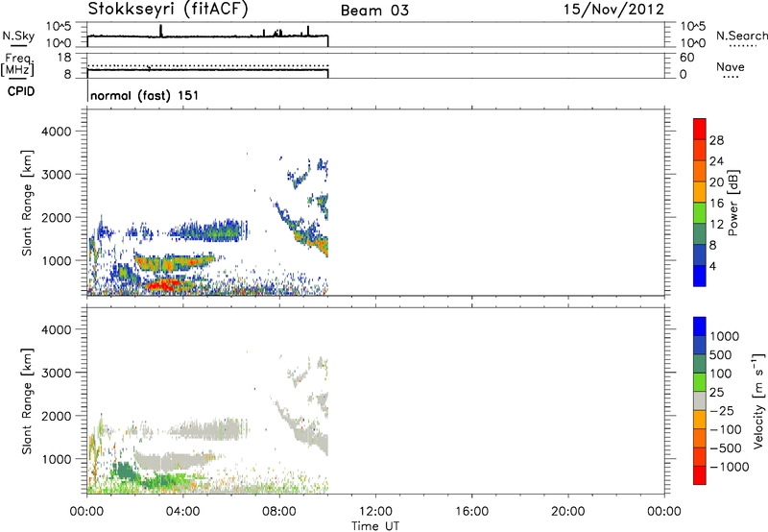This screenshot has height=532, width=768.
Task: Click the Power [dB] colorbar label
Action: click(x=732, y=203)
